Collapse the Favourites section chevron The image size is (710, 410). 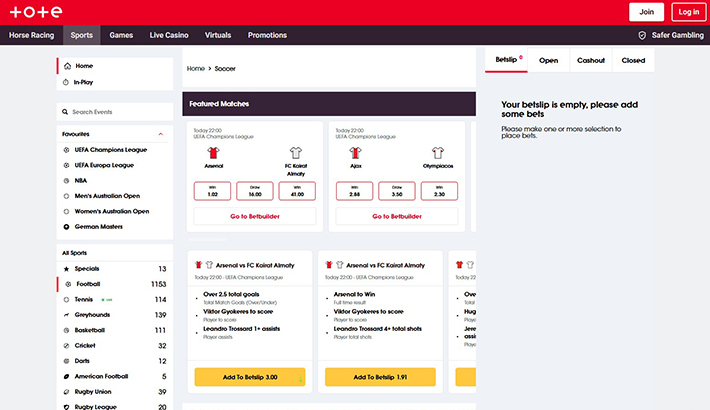click(x=160, y=133)
